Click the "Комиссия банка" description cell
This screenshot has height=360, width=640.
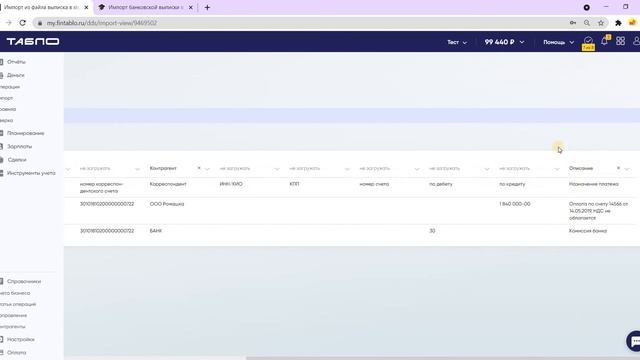[x=588, y=231]
